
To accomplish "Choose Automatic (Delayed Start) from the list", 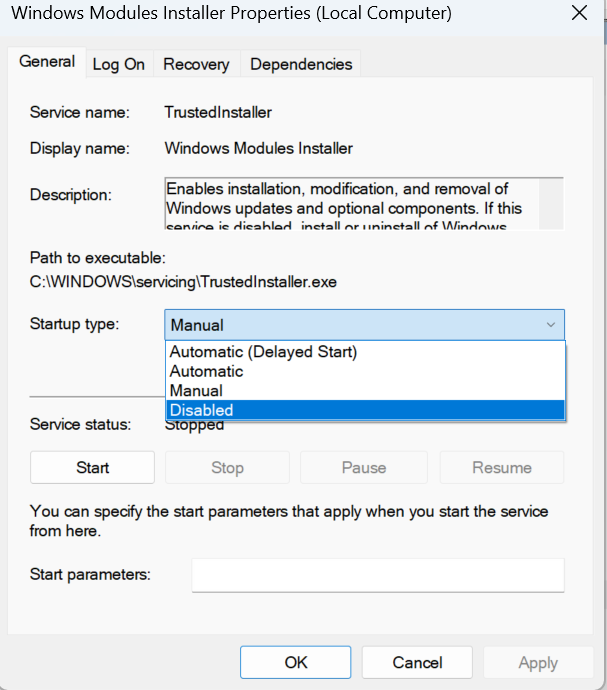I will 263,352.
